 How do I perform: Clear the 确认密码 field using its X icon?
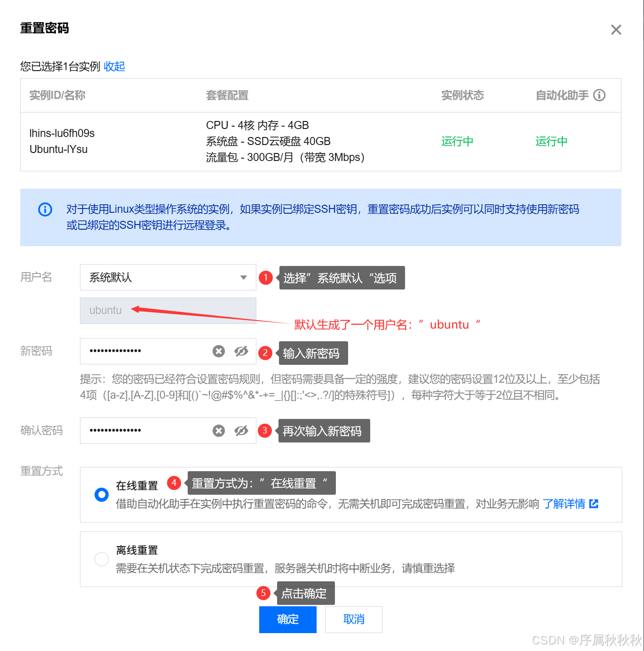218,430
